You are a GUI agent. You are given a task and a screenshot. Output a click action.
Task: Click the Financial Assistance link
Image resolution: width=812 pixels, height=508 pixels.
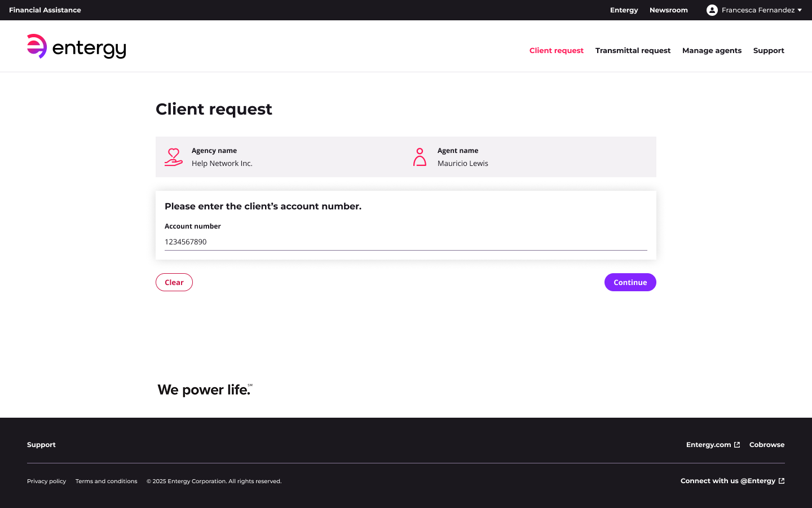tap(45, 10)
